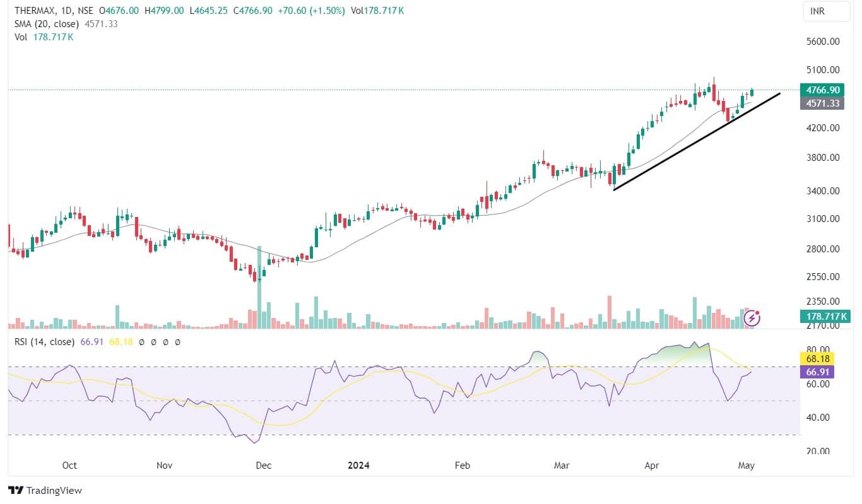Click the 2024 label on the time axis
This screenshot has width=862, height=504.
(x=358, y=466)
